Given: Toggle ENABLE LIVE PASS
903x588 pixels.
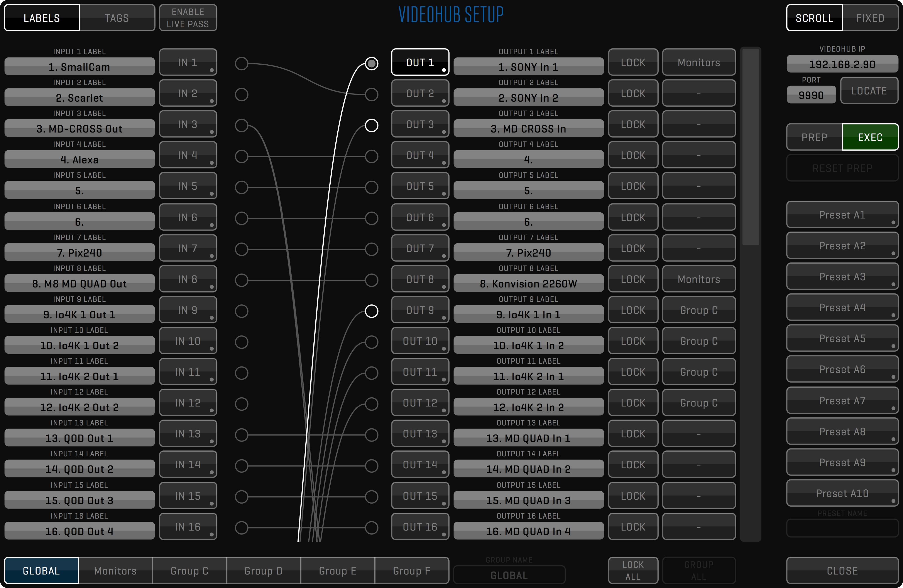Looking at the screenshot, I should (188, 18).
